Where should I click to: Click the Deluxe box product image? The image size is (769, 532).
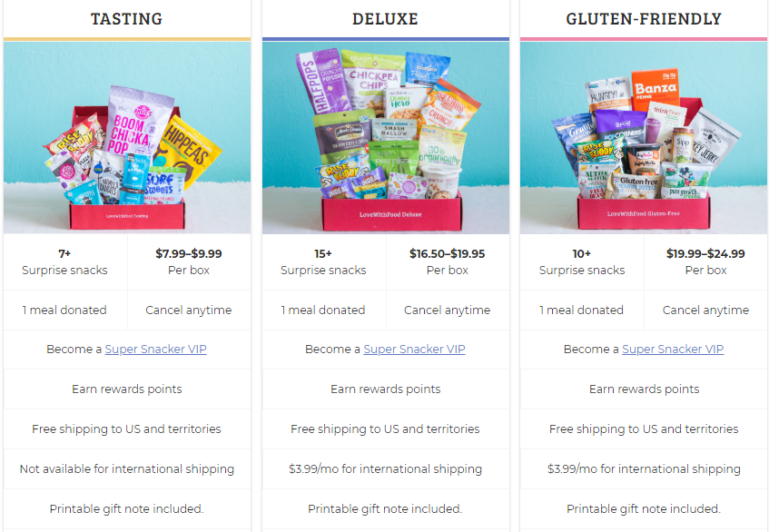click(x=386, y=138)
